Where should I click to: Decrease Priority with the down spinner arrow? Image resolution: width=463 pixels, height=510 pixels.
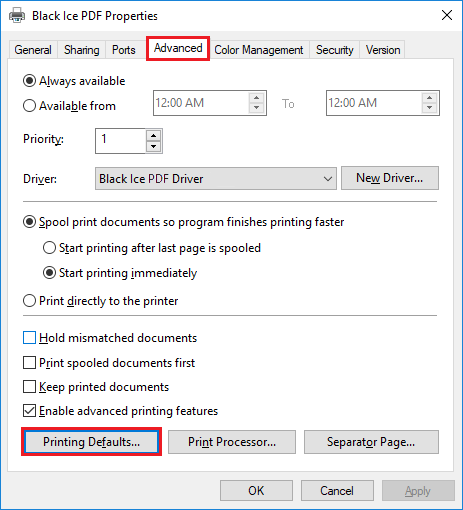click(x=153, y=146)
